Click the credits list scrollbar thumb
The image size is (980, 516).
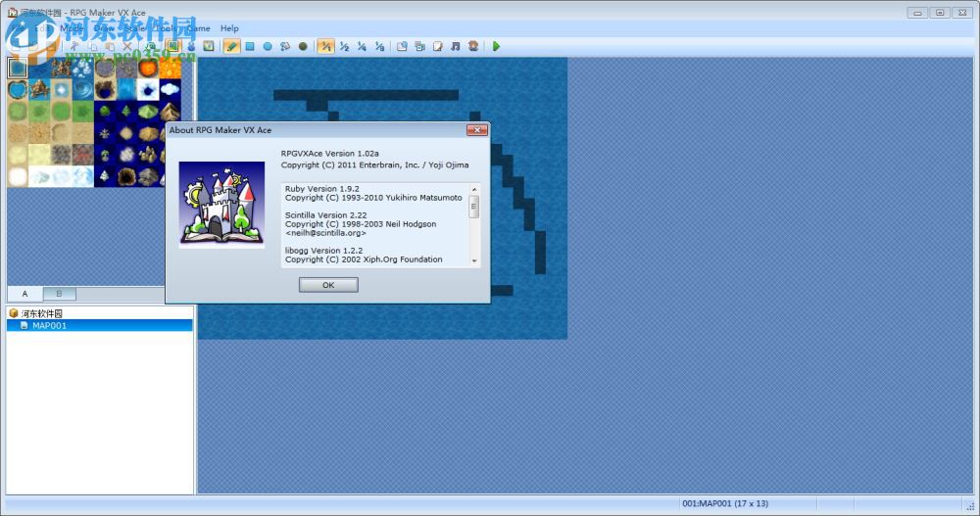point(473,207)
